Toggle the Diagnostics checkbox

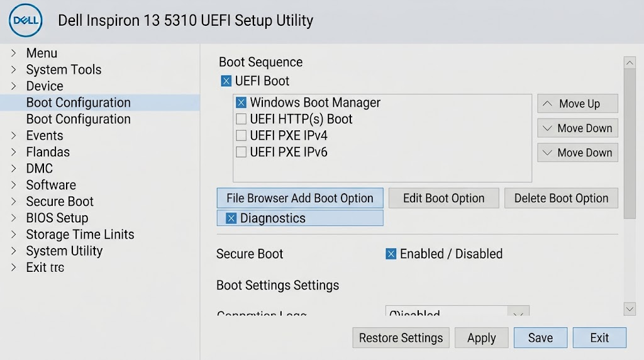coord(231,218)
